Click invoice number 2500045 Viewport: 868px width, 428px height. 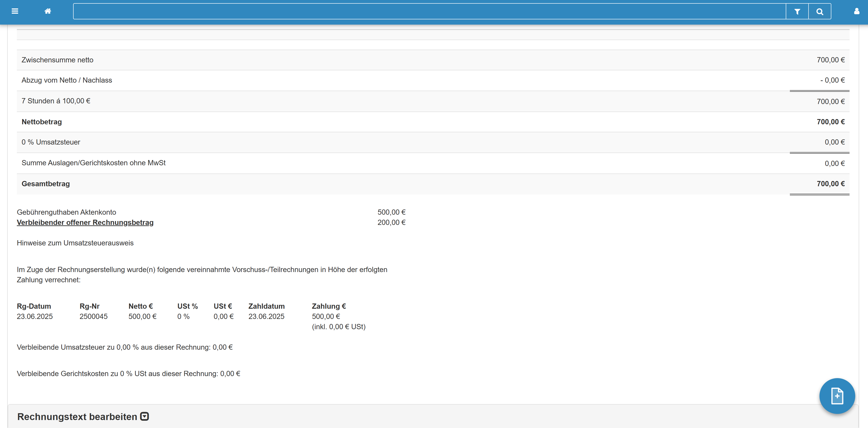tap(93, 316)
